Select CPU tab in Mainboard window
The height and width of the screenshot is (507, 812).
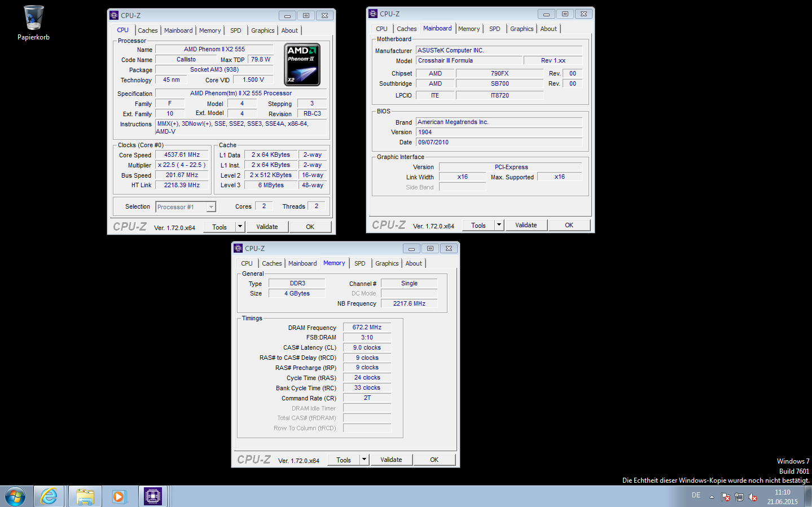tap(382, 29)
